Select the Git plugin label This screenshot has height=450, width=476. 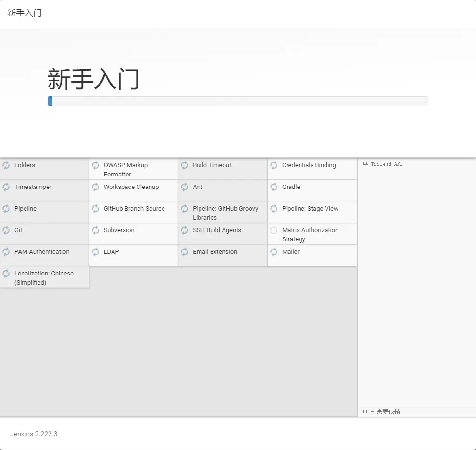tap(18, 230)
